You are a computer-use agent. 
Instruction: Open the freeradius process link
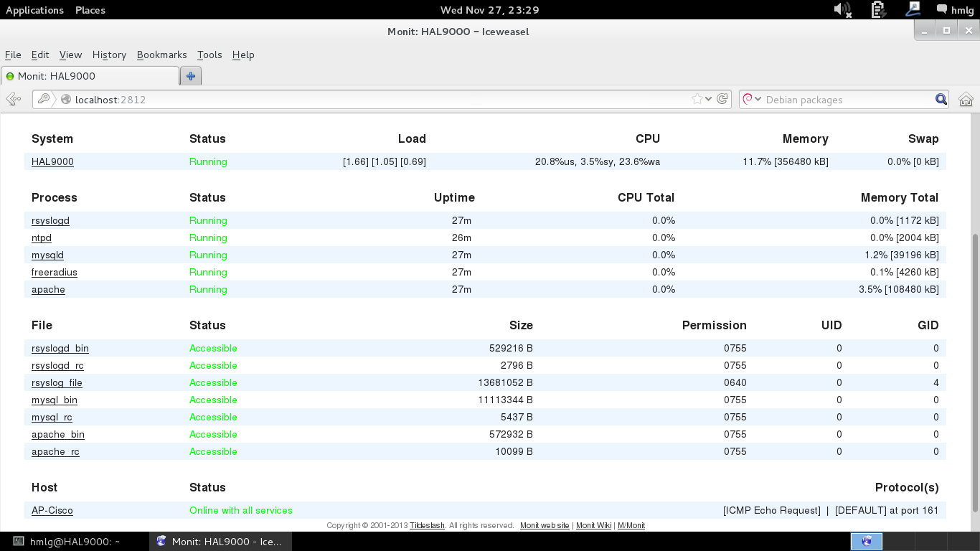coord(55,272)
